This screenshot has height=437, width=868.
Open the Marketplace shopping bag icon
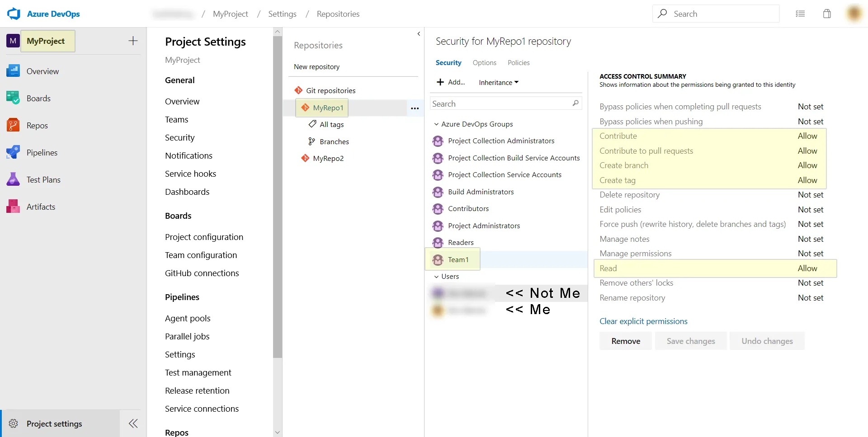click(x=827, y=14)
